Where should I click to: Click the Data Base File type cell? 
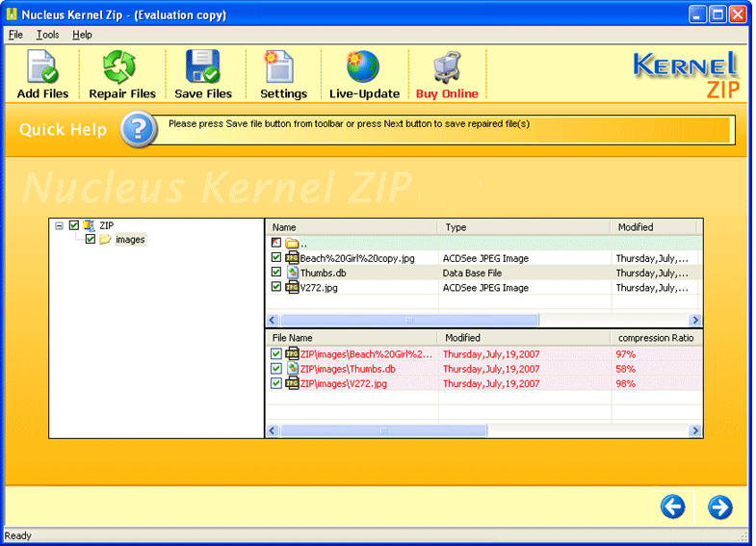(472, 273)
